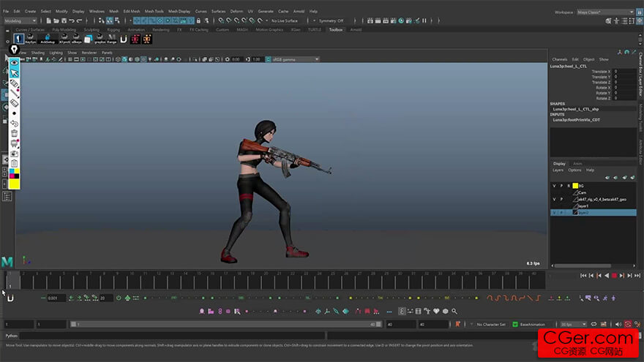Screen dimensions: 644x362
Task: Open the File menu
Action: click(x=6, y=11)
